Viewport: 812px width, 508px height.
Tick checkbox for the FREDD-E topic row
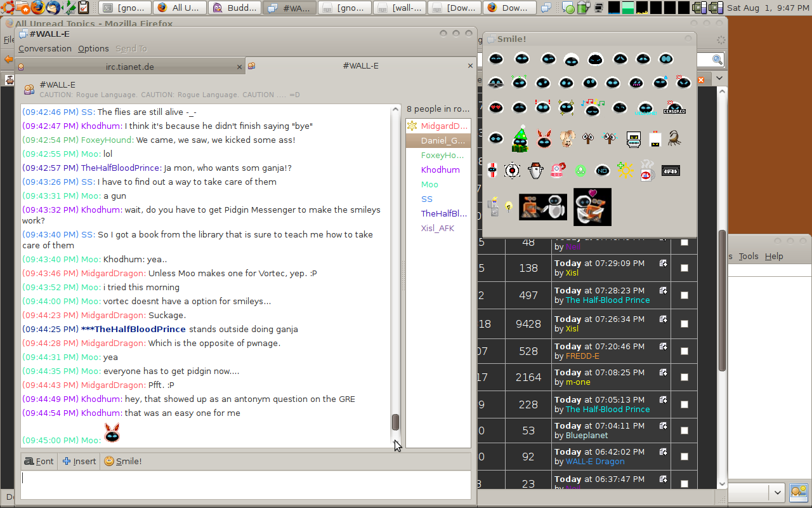pyautogui.click(x=684, y=351)
